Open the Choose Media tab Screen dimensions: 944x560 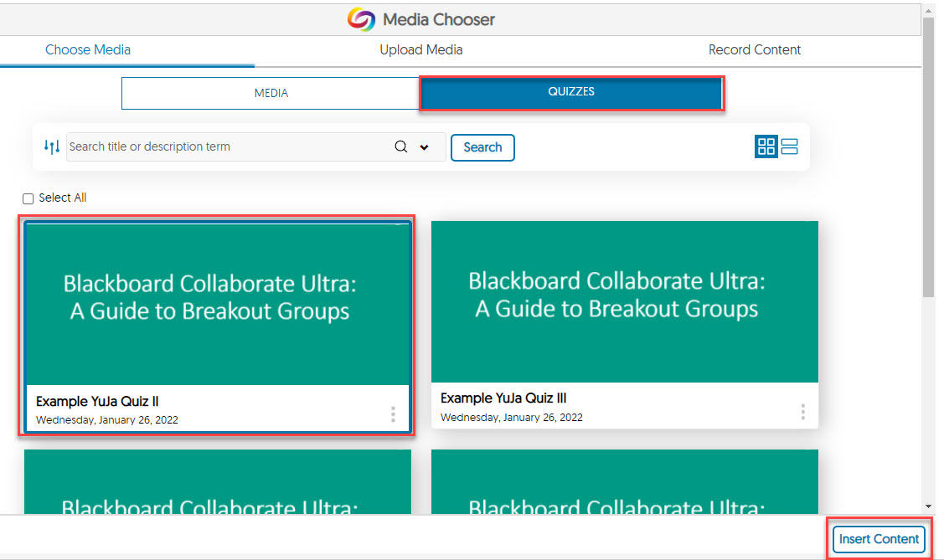88,49
